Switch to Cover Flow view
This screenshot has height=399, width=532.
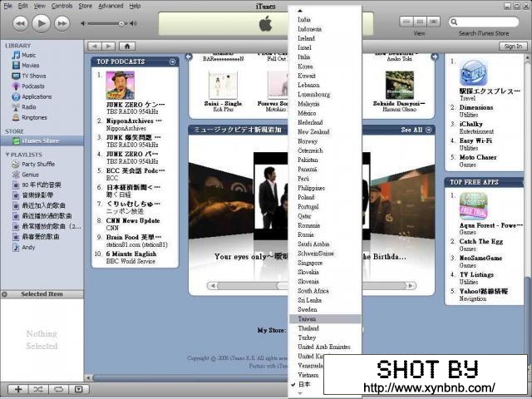433,22
